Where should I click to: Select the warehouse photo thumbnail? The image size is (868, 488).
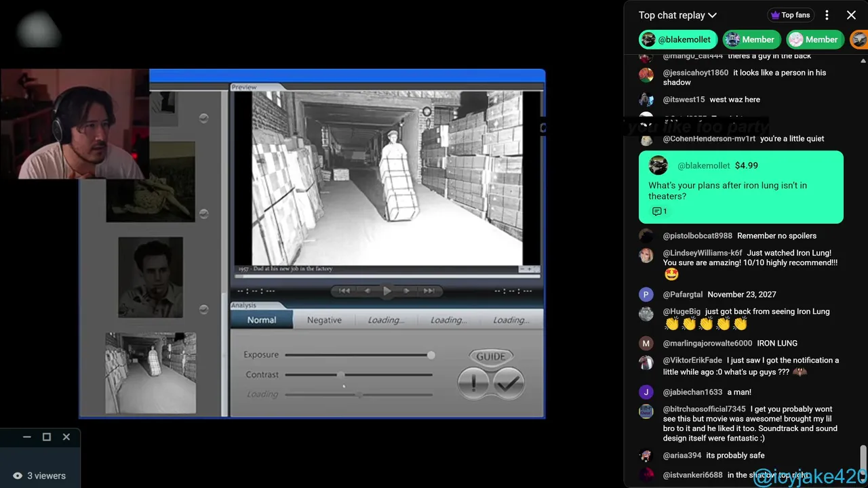(x=151, y=373)
